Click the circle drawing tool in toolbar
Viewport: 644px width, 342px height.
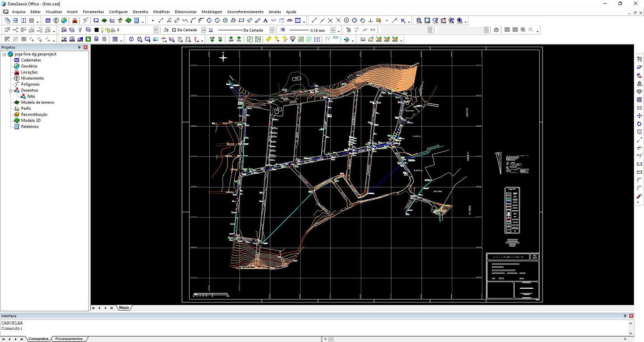(209, 21)
